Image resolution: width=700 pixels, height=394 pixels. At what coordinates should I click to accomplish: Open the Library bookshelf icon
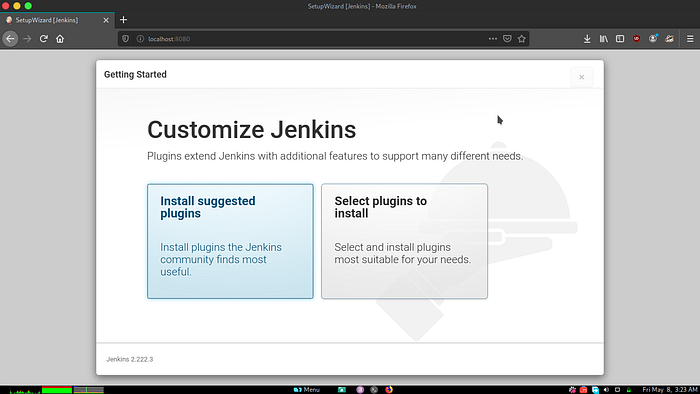(604, 39)
